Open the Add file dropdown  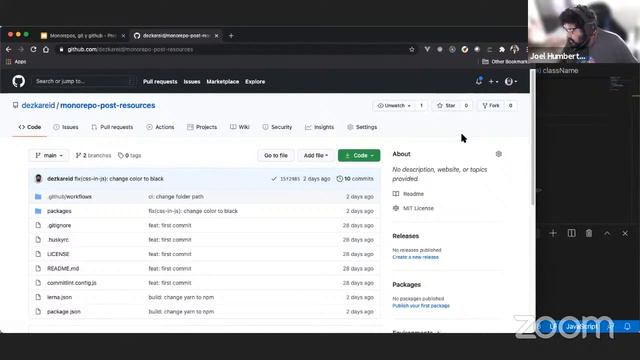316,156
